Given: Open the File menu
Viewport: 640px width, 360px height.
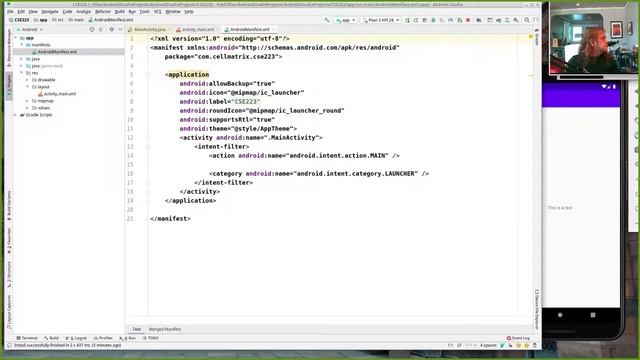Looking at the screenshot, I should click(x=10, y=12).
